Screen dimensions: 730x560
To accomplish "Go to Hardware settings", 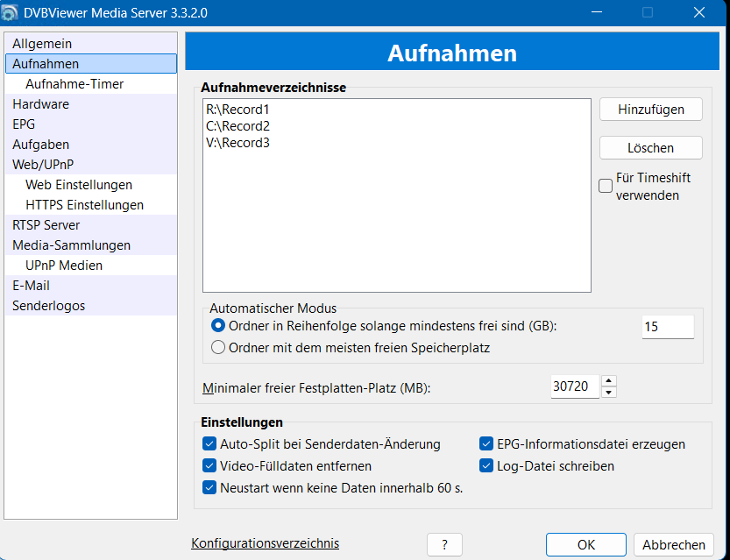I will (x=91, y=103).
